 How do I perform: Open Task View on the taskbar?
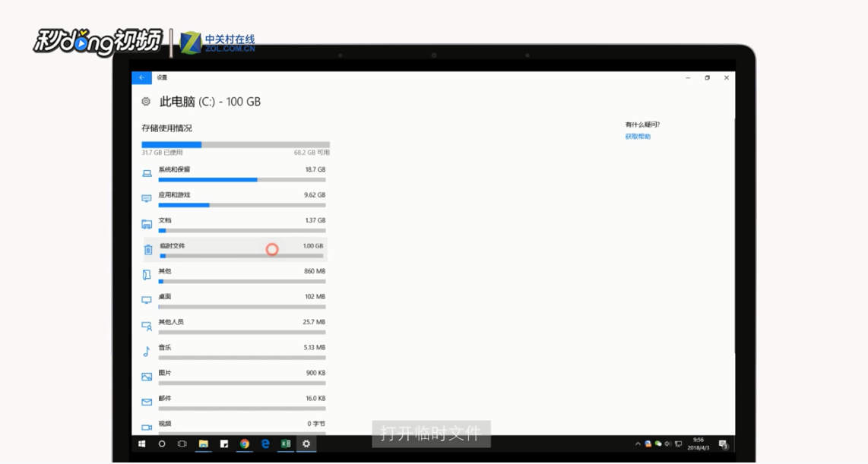182,443
